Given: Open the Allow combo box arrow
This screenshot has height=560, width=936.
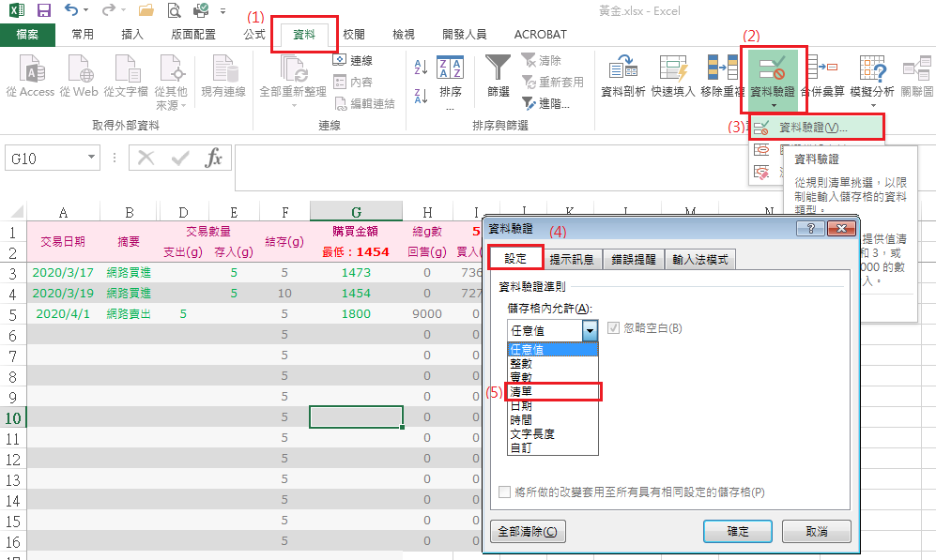Looking at the screenshot, I should click(x=590, y=330).
